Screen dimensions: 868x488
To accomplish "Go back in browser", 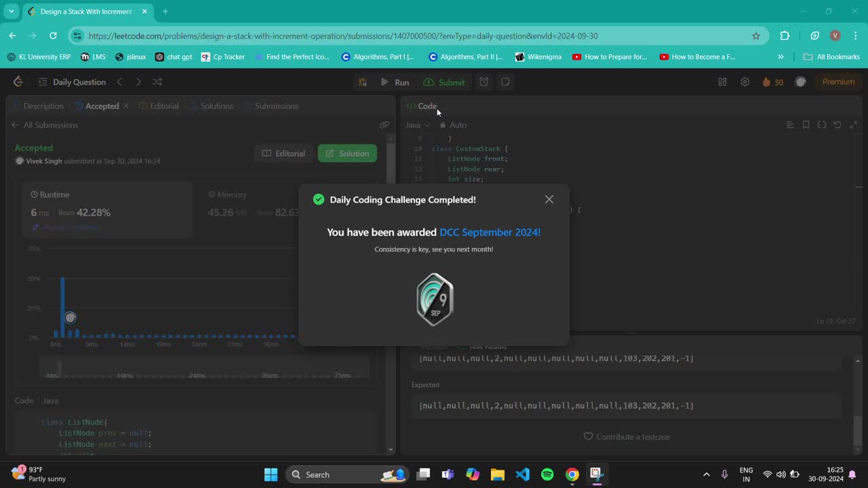I will (x=12, y=36).
